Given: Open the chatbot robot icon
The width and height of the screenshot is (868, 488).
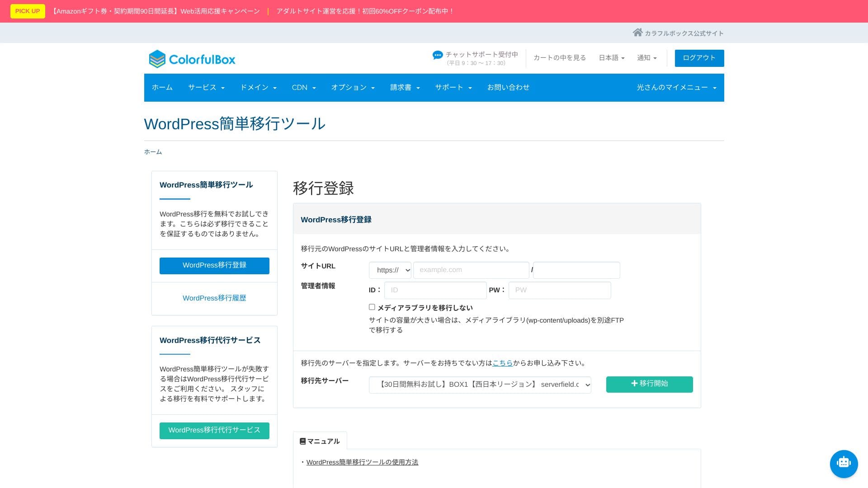Looking at the screenshot, I should click(x=844, y=463).
